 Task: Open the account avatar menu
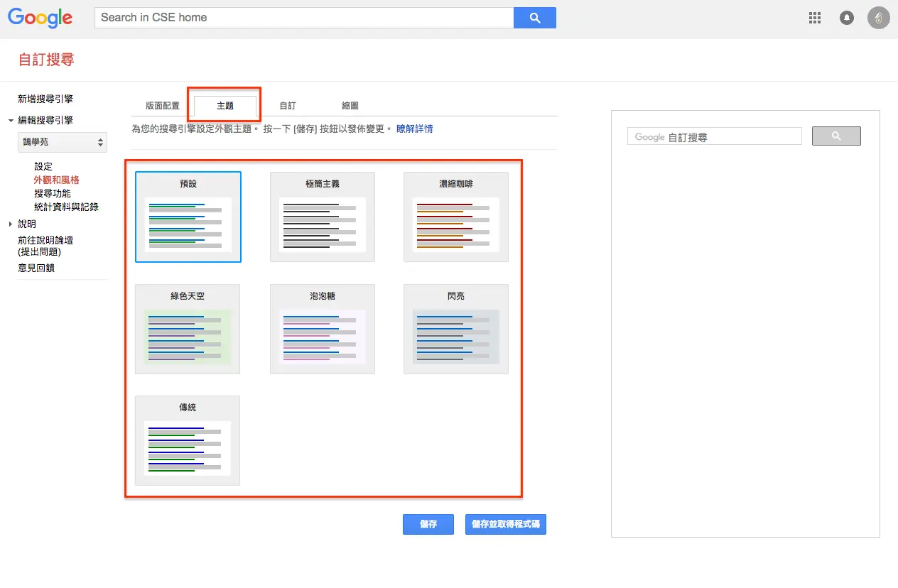879,18
